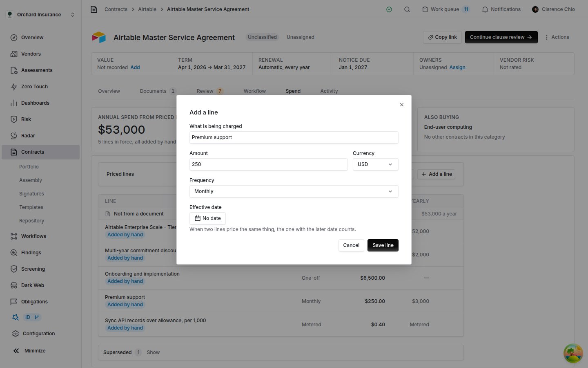
Task: Open the Currency USD dropdown
Action: 375,164
